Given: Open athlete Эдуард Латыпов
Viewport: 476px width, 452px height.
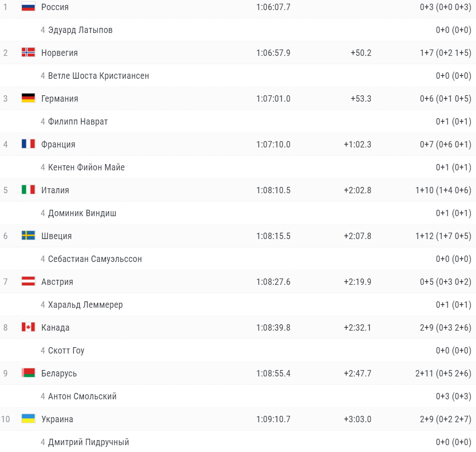Looking at the screenshot, I should 80,30.
